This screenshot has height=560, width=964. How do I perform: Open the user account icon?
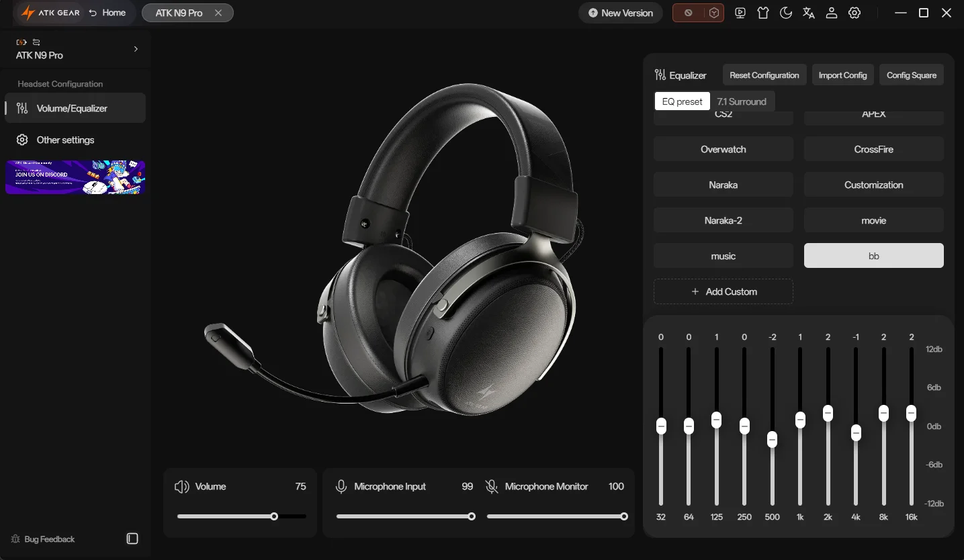point(832,13)
